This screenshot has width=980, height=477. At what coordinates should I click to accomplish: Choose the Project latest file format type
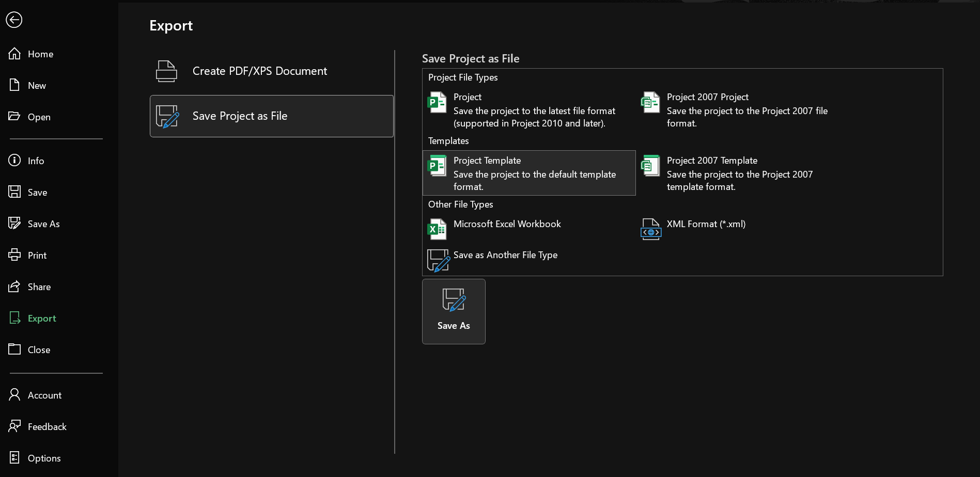point(529,109)
